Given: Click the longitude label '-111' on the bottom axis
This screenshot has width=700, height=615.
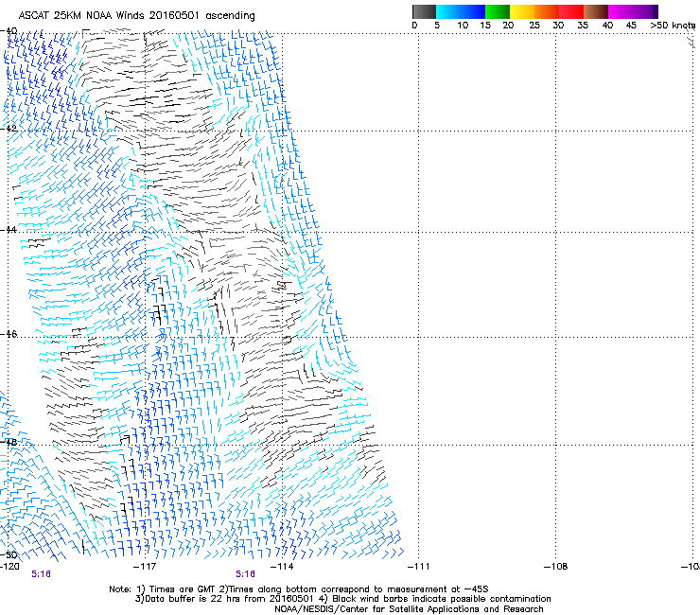Looking at the screenshot, I should tap(419, 567).
